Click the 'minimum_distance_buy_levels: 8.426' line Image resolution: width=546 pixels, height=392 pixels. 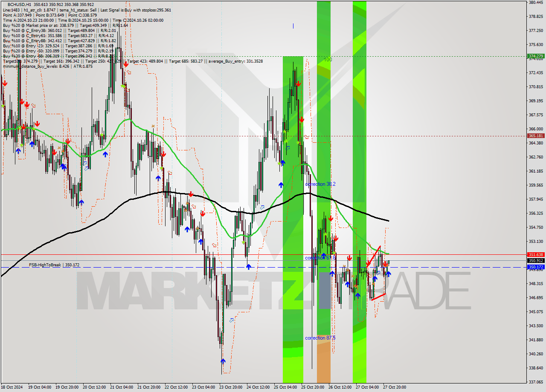48,66
